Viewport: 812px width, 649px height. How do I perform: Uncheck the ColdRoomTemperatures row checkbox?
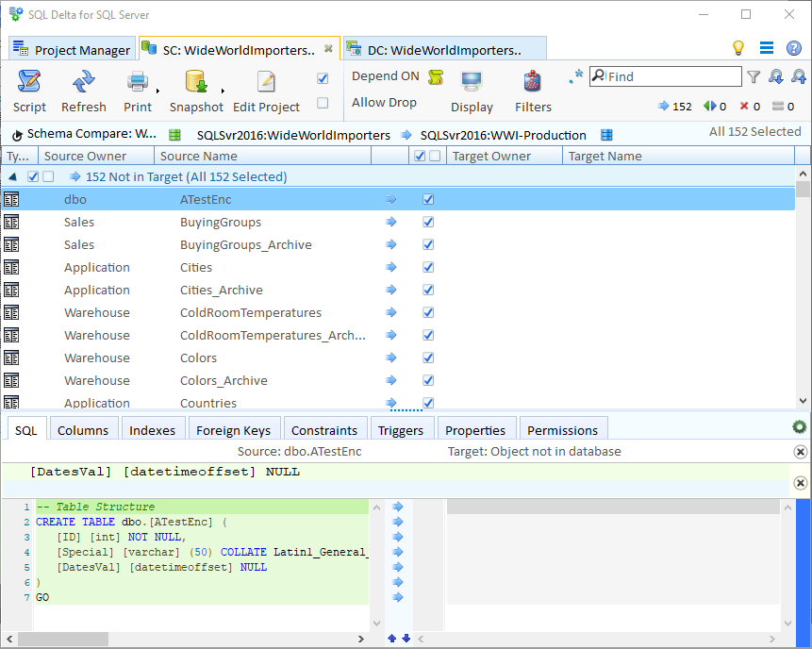[428, 312]
